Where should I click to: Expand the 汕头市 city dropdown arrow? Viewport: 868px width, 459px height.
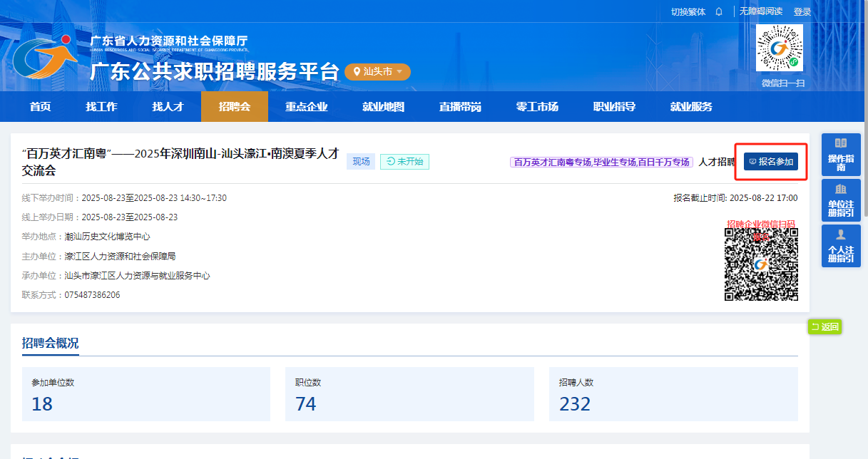400,72
